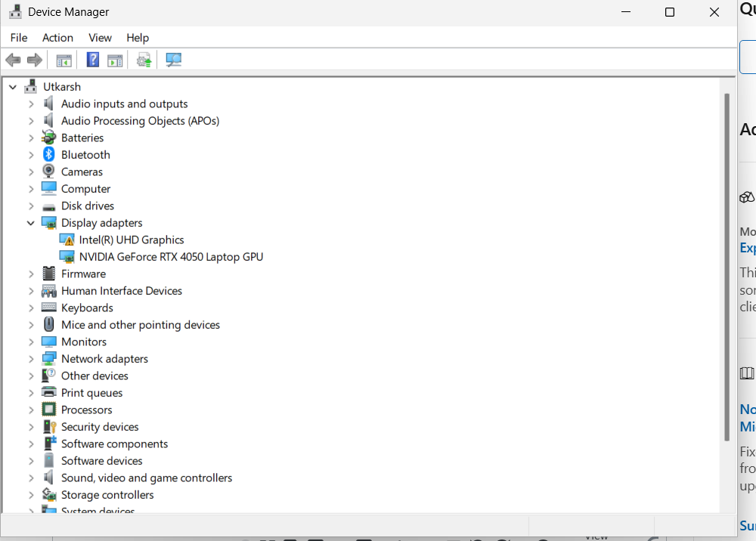Open the File menu

(x=18, y=37)
